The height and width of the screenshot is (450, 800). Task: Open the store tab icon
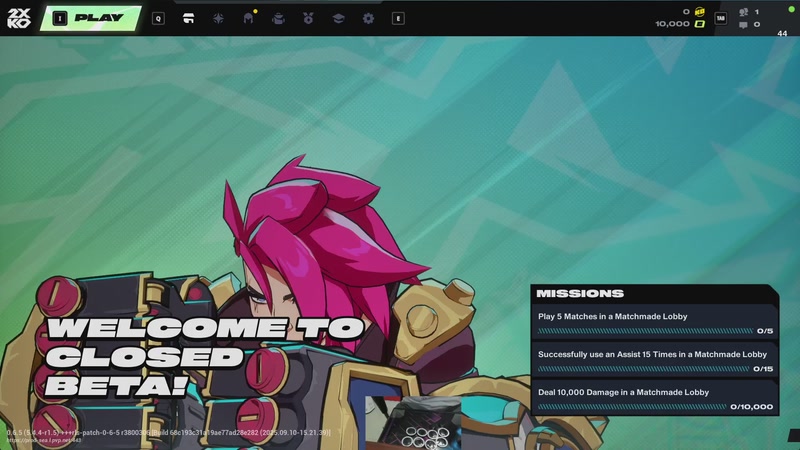[188, 18]
